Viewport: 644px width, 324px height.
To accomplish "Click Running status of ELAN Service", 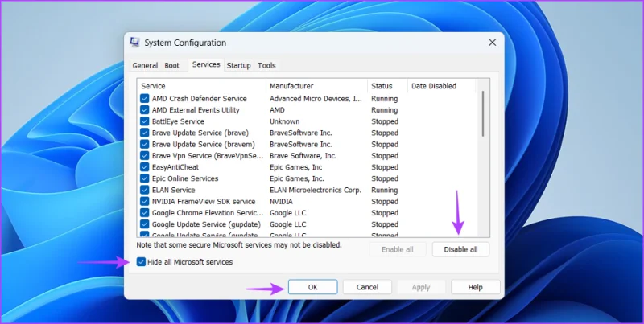I will 385,190.
